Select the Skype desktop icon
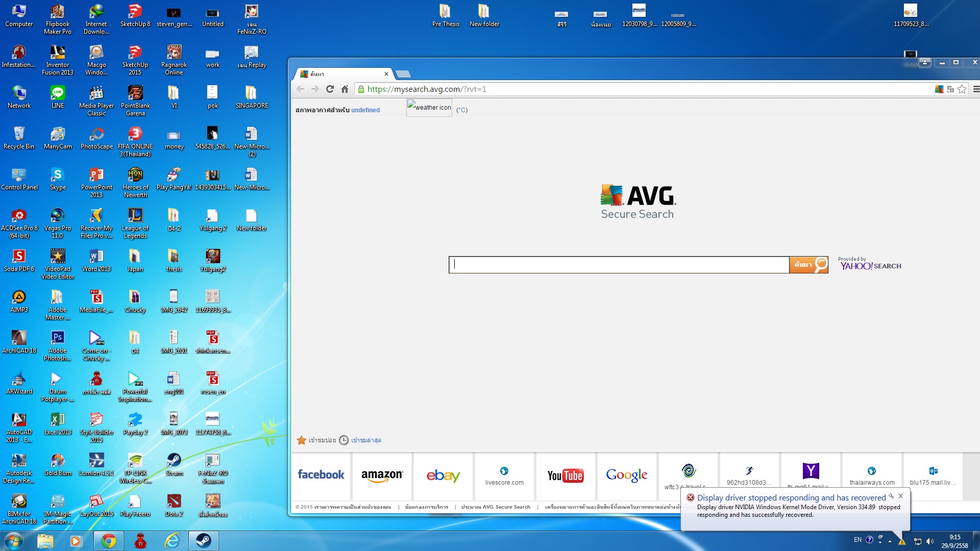The height and width of the screenshot is (551, 980). click(58, 179)
